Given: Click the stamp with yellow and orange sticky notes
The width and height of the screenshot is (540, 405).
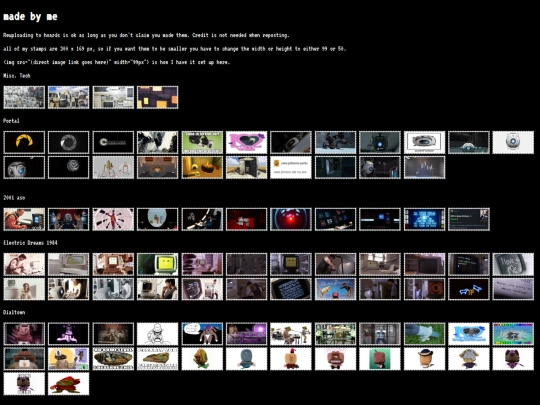Looking at the screenshot, I should pyautogui.click(x=157, y=97).
